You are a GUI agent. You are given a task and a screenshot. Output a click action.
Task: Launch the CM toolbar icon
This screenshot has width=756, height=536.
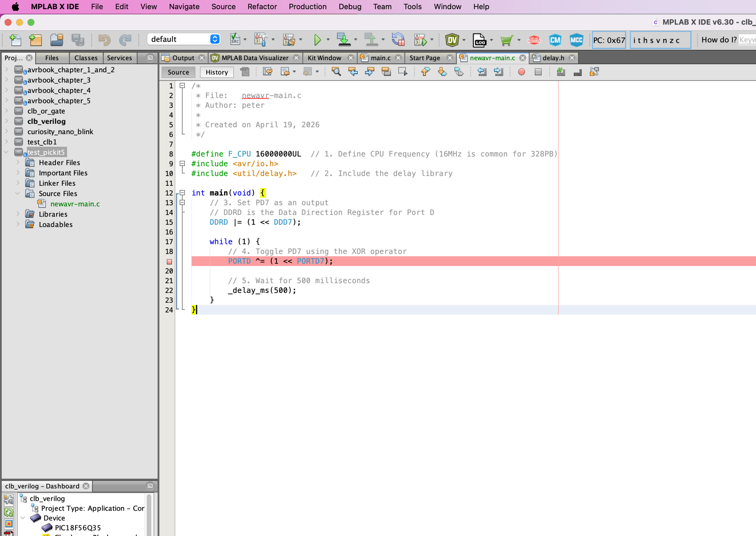pos(555,40)
